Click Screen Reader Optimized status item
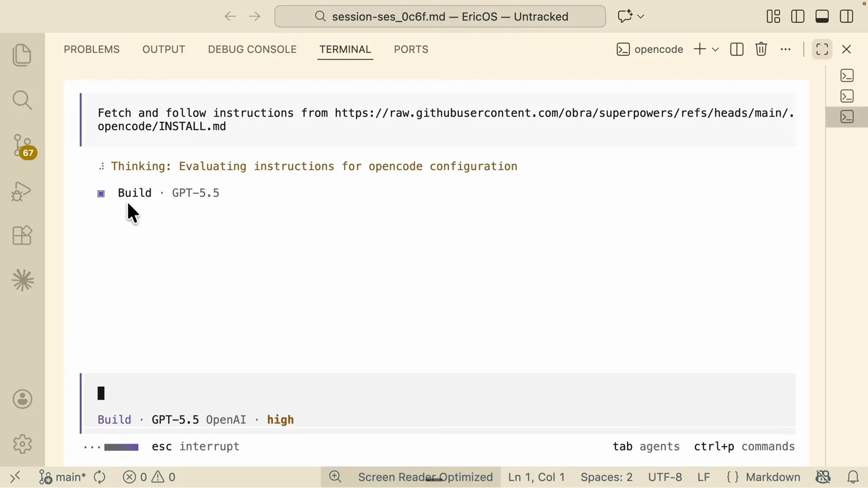The height and width of the screenshot is (488, 868). point(425,477)
